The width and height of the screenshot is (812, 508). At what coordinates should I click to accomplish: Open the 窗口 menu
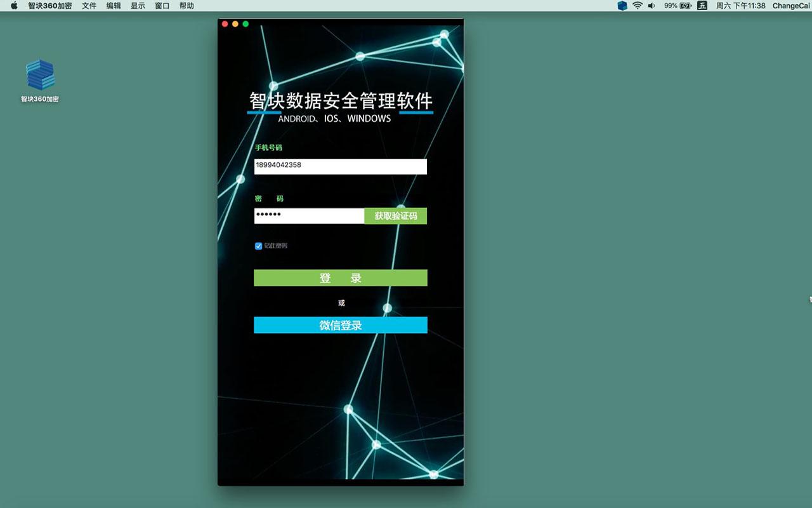tap(162, 6)
